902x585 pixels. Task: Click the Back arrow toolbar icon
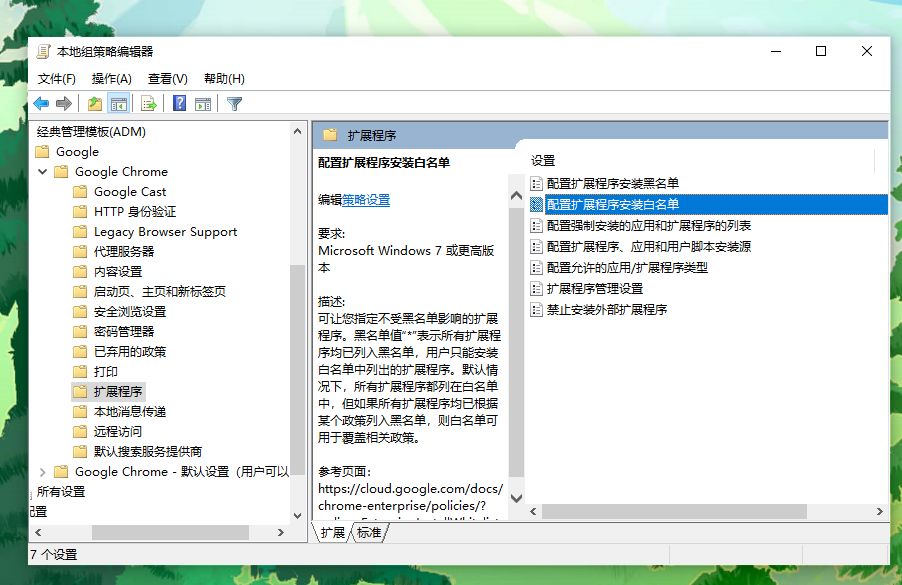point(41,104)
